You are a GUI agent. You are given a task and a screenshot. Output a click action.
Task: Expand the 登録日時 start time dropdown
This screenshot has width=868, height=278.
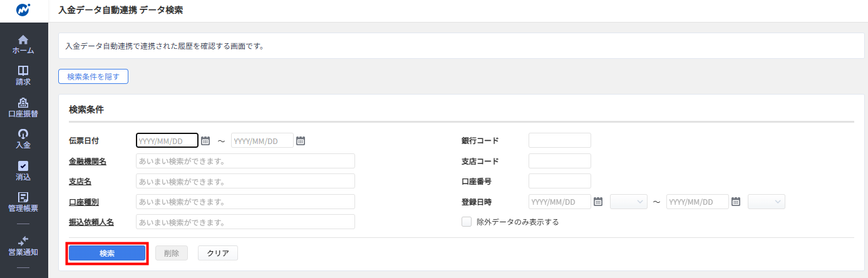pos(629,202)
